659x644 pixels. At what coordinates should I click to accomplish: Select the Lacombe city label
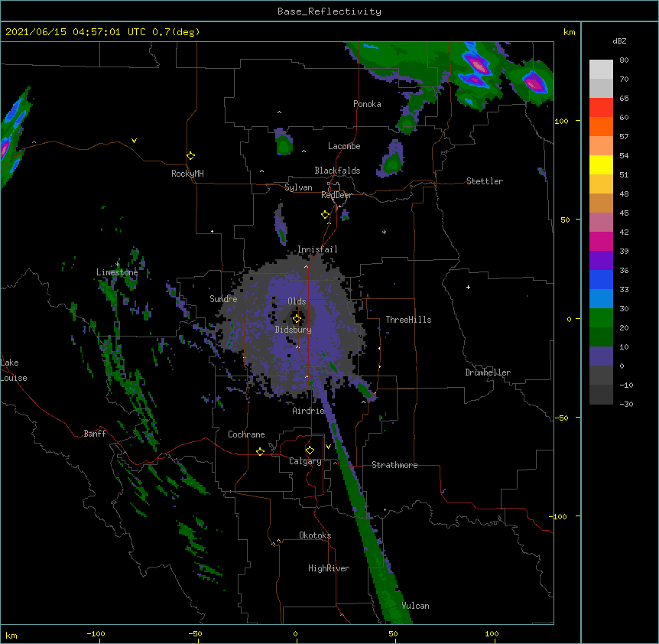[344, 146]
